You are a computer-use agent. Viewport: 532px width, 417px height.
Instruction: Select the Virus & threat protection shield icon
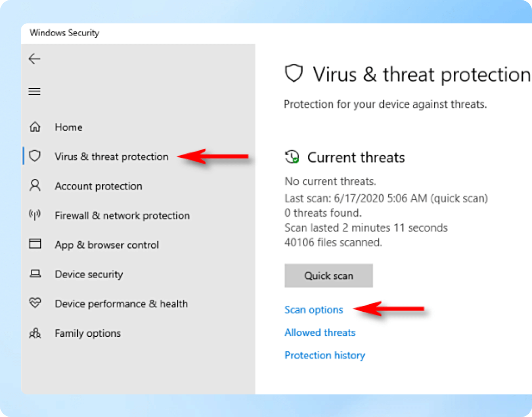[35, 156]
